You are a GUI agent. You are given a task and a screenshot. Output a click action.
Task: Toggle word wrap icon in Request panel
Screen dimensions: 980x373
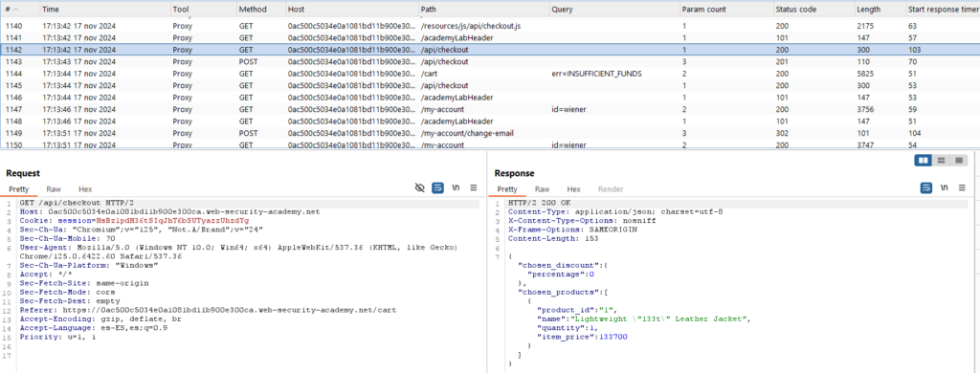coord(438,188)
